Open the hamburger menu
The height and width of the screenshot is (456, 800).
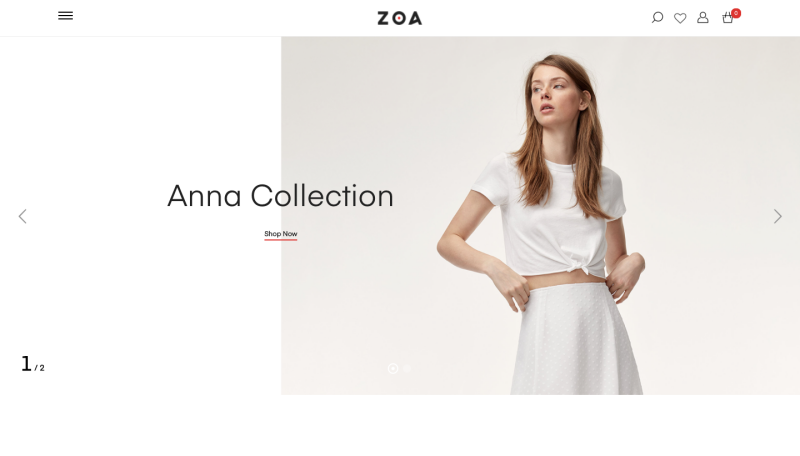pyautogui.click(x=65, y=16)
